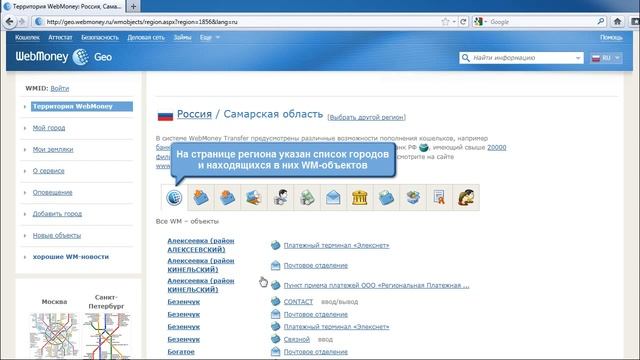
Task: Open Оповещение in the sidebar
Action: pos(52,192)
